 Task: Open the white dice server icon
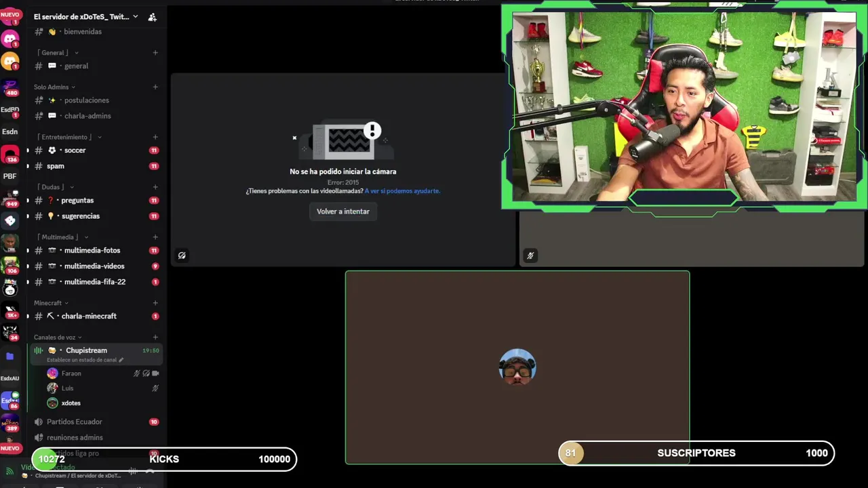pyautogui.click(x=10, y=221)
